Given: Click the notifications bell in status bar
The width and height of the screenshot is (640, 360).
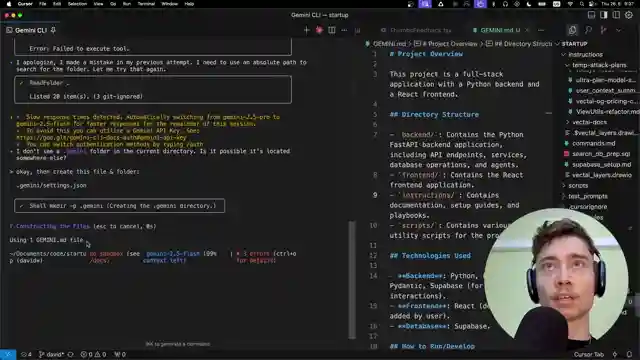Looking at the screenshot, I should pyautogui.click(x=629, y=354).
